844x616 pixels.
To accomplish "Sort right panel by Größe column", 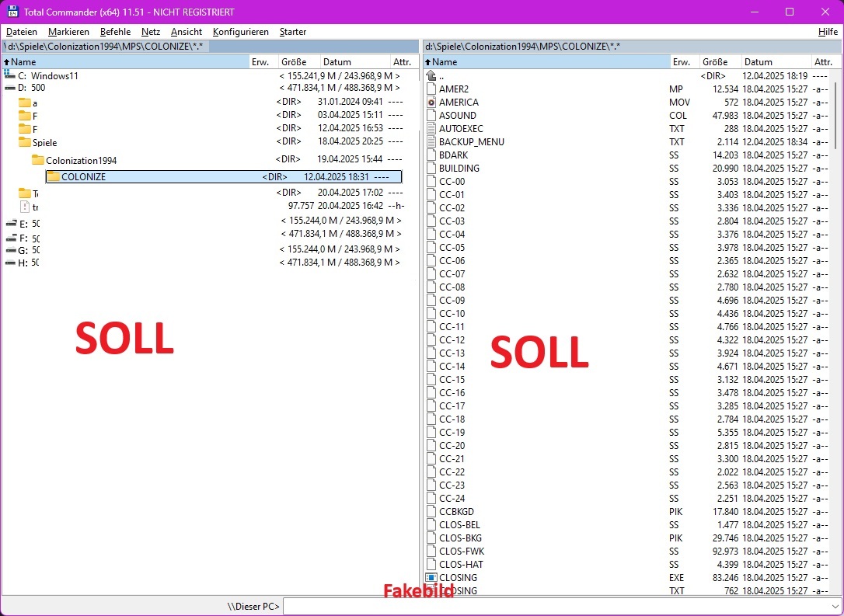I will click(x=720, y=62).
